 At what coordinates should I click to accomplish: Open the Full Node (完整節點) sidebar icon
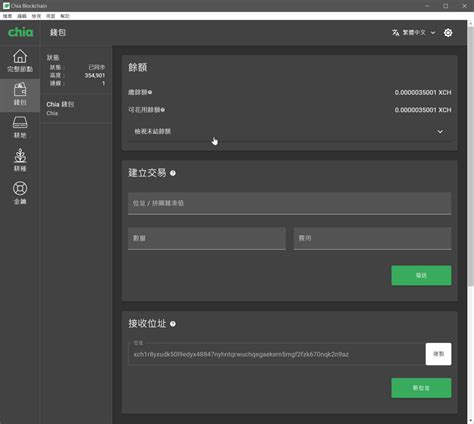coord(20,61)
